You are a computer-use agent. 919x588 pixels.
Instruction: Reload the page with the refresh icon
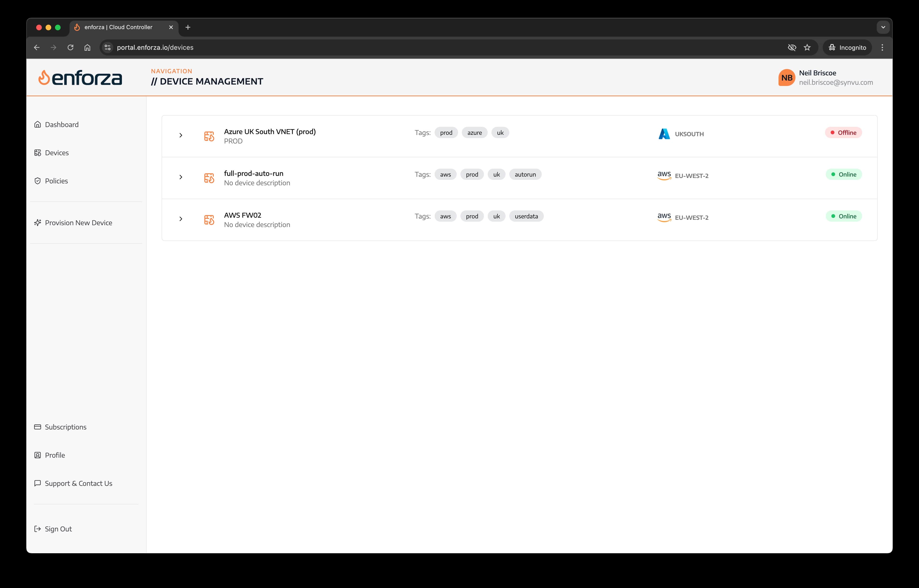point(70,47)
